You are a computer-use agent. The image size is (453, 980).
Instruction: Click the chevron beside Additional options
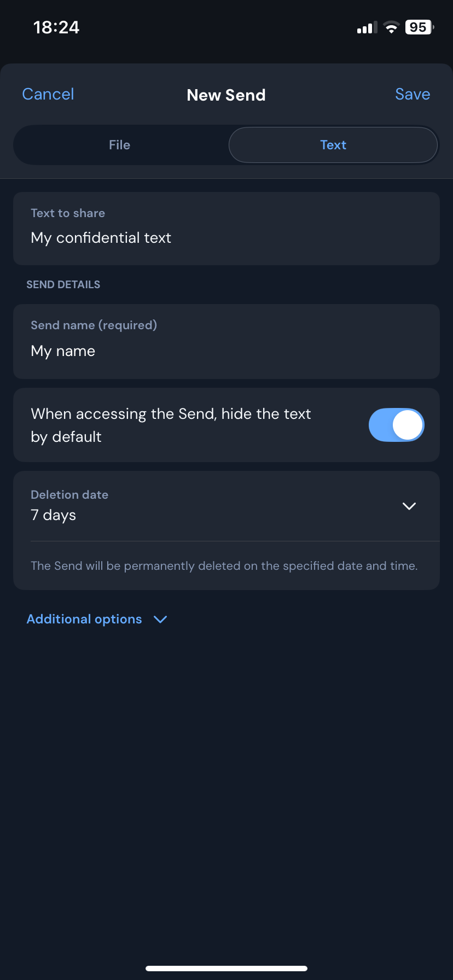point(160,619)
